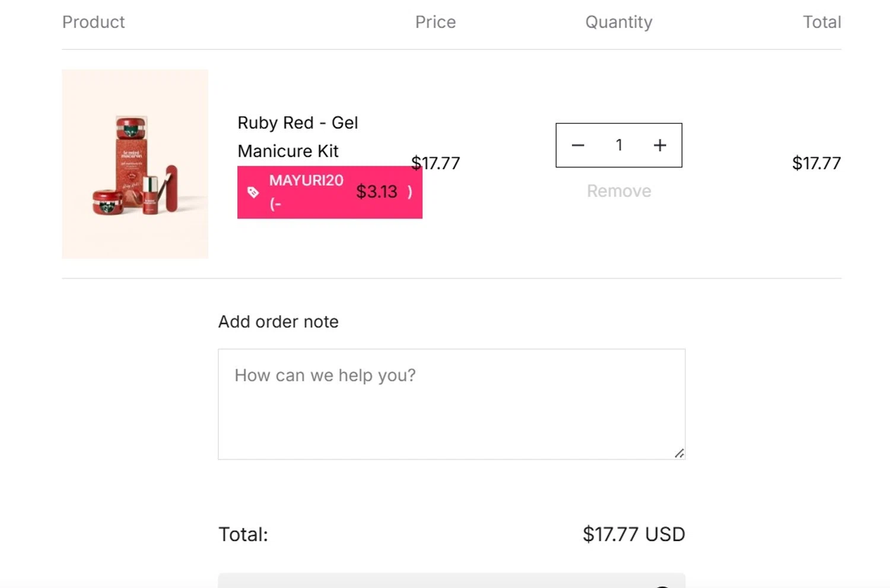
Task: Decrease quantity with the minus icon
Action: tap(578, 145)
